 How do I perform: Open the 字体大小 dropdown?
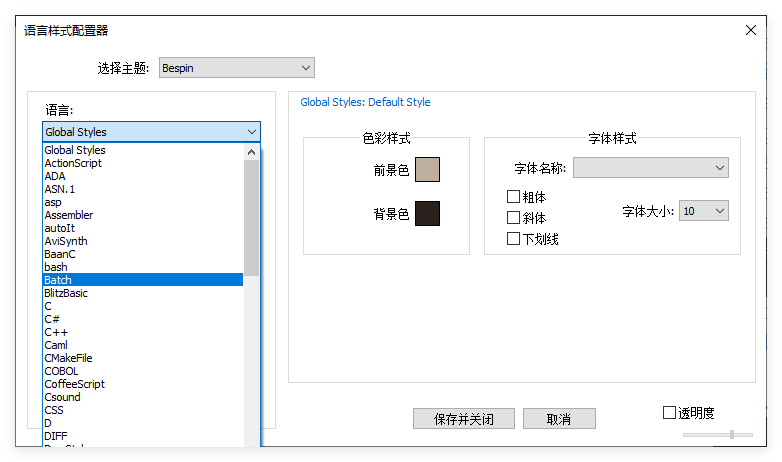point(704,211)
